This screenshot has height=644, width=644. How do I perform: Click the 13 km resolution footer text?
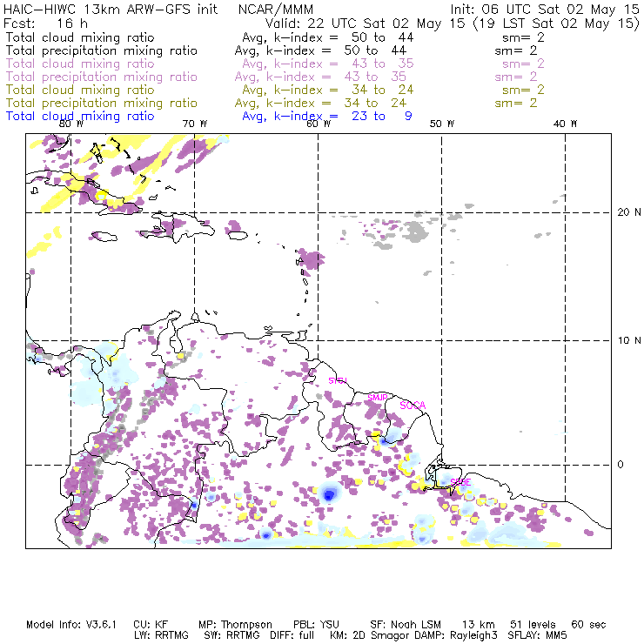point(479,625)
